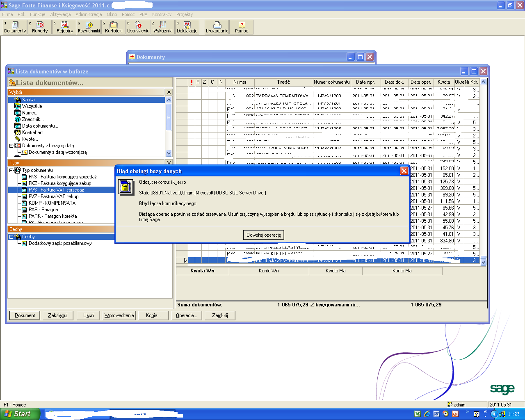Open the Wskaźniki toolbar button

pyautogui.click(x=163, y=27)
